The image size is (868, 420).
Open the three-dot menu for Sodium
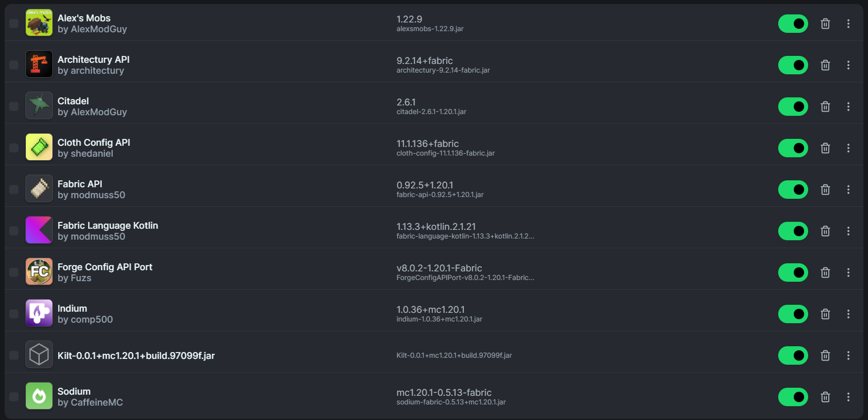(848, 397)
